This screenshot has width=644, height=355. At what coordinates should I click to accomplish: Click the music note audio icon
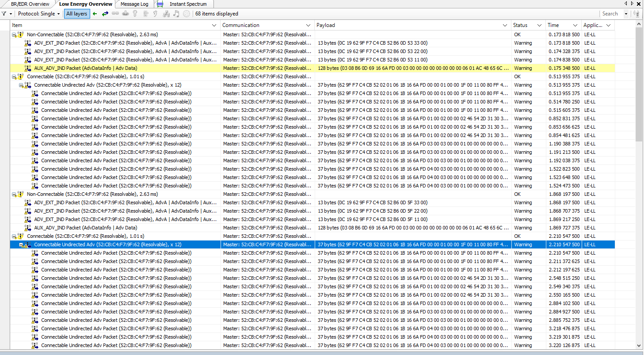[x=176, y=14]
